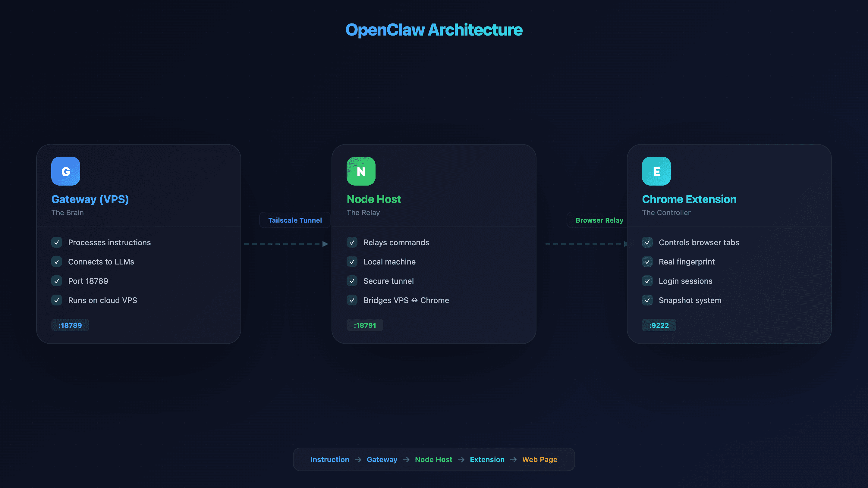This screenshot has width=868, height=488.
Task: Toggle the "Processes instructions" checkbox
Action: pyautogui.click(x=57, y=242)
